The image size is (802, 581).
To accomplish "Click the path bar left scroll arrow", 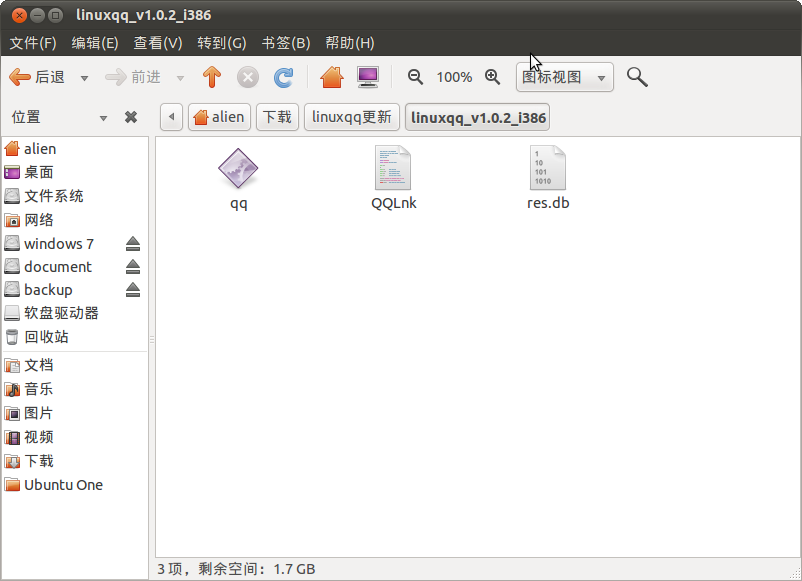I will (x=171, y=117).
